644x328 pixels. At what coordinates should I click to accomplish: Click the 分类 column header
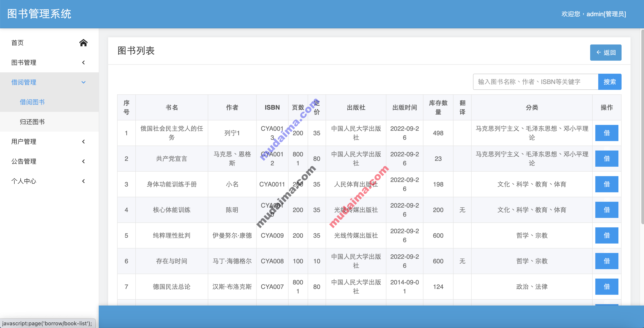coord(532,107)
